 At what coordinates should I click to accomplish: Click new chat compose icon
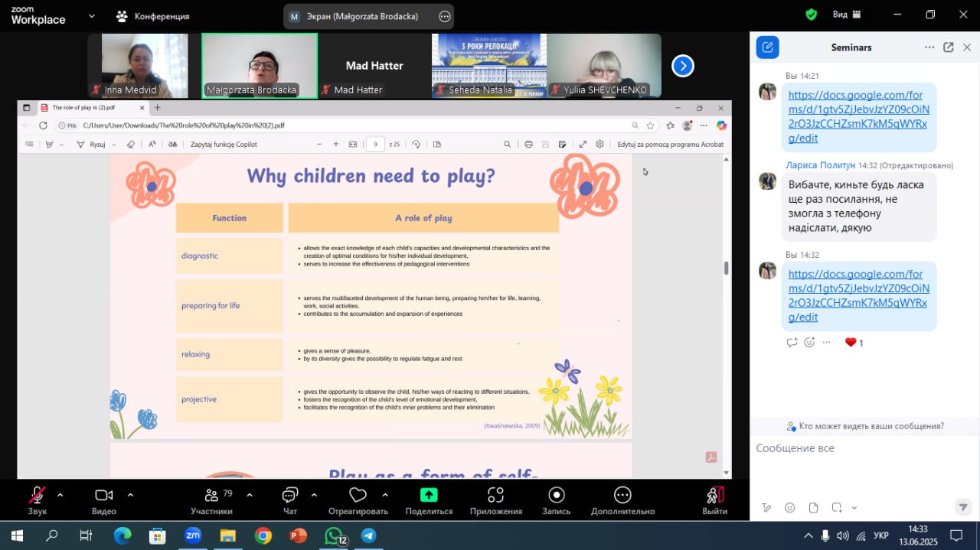(x=767, y=47)
